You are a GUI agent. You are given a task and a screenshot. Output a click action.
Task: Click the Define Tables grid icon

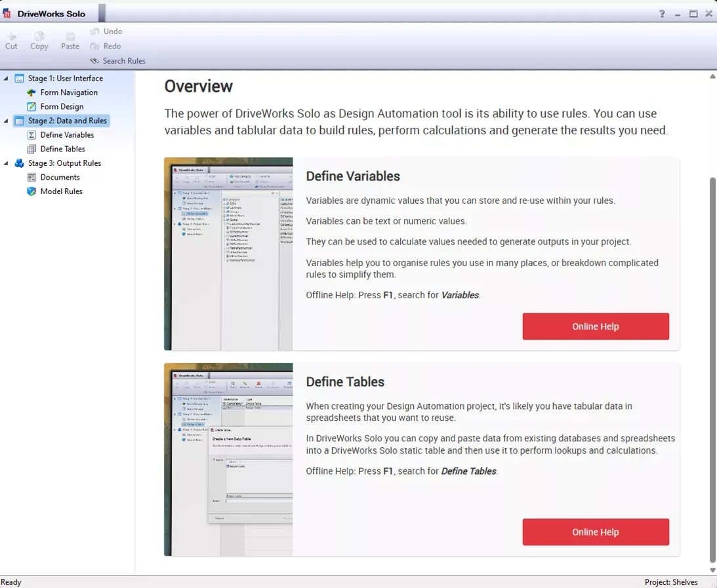click(x=31, y=149)
